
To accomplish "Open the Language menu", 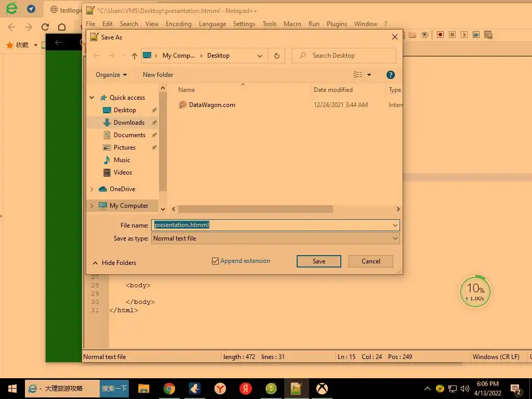I will click(212, 24).
